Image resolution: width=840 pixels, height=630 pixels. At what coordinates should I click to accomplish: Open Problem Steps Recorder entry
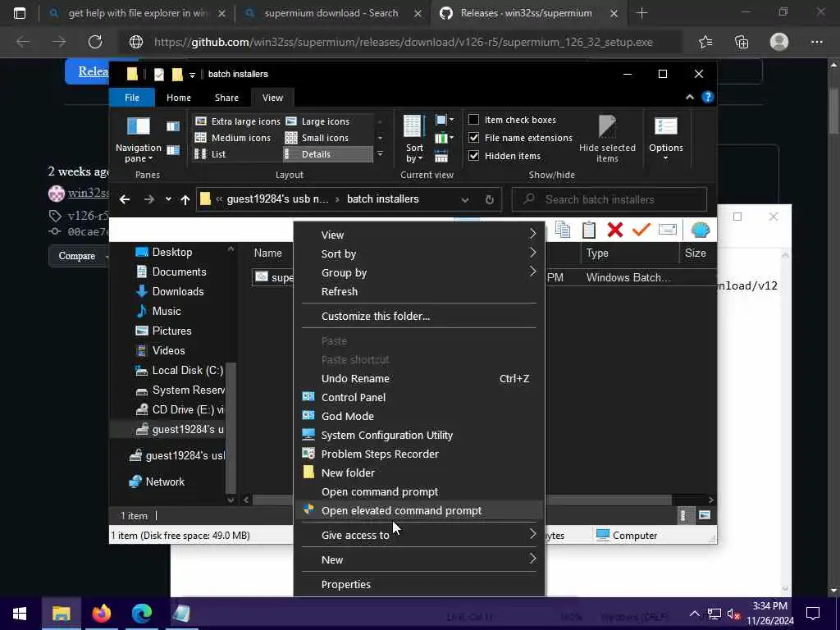pyautogui.click(x=419, y=454)
